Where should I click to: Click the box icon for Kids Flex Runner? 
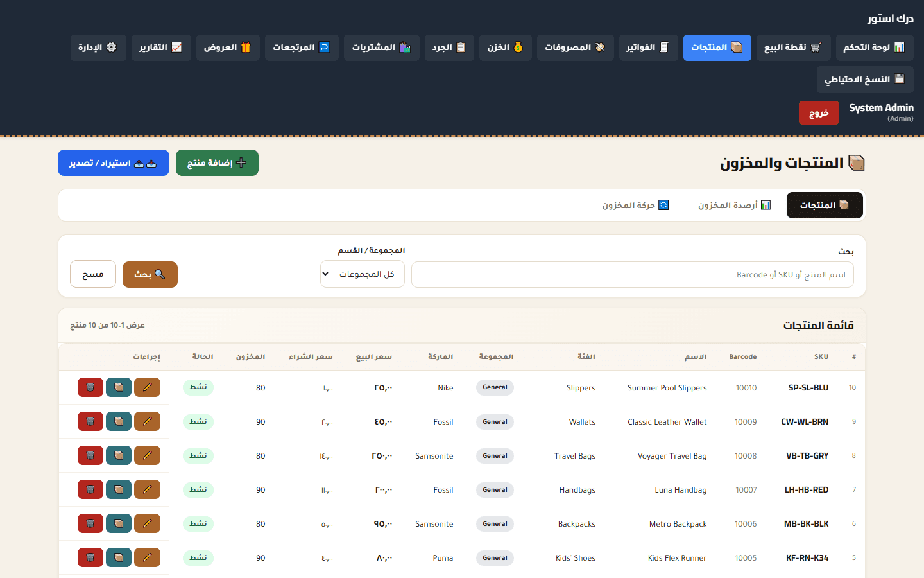click(x=119, y=557)
